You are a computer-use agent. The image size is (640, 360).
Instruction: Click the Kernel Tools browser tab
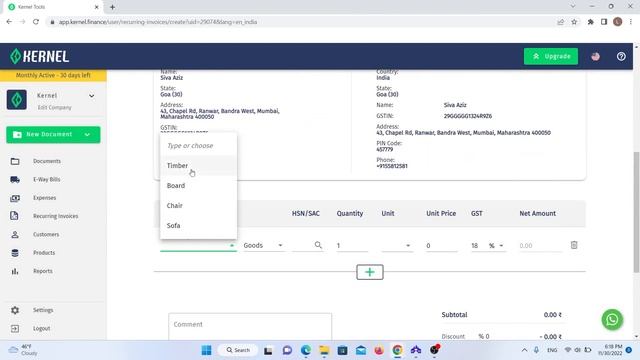54,7
